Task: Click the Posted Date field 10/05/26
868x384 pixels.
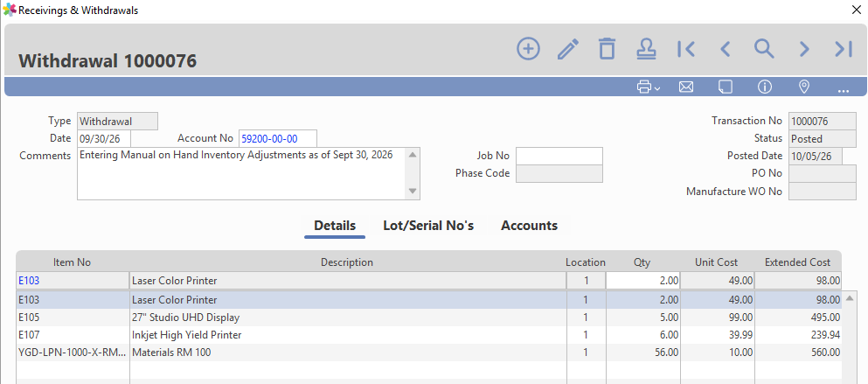Action: click(815, 157)
